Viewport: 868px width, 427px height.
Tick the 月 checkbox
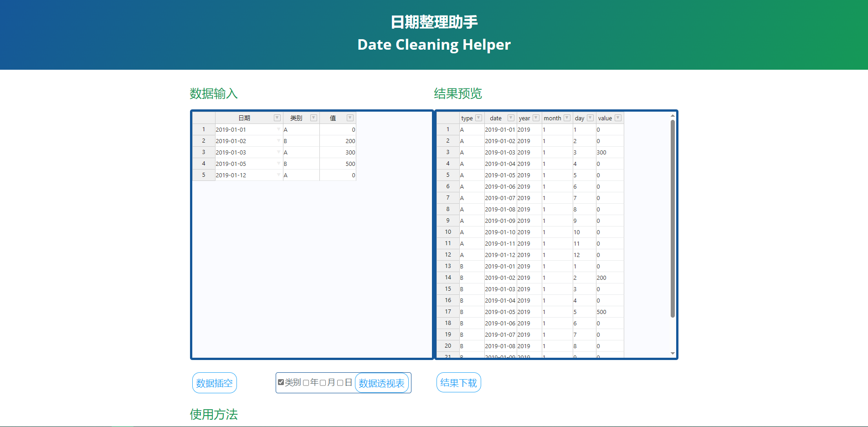pos(323,383)
